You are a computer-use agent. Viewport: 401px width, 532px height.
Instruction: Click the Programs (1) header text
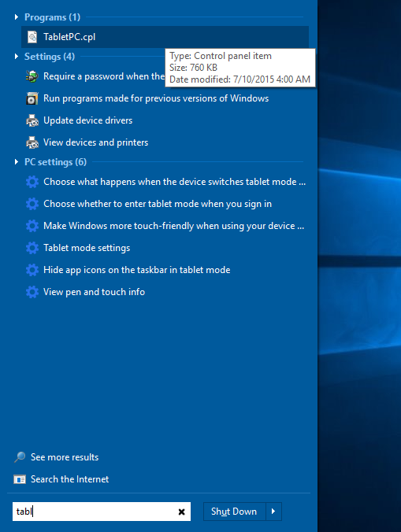52,17
